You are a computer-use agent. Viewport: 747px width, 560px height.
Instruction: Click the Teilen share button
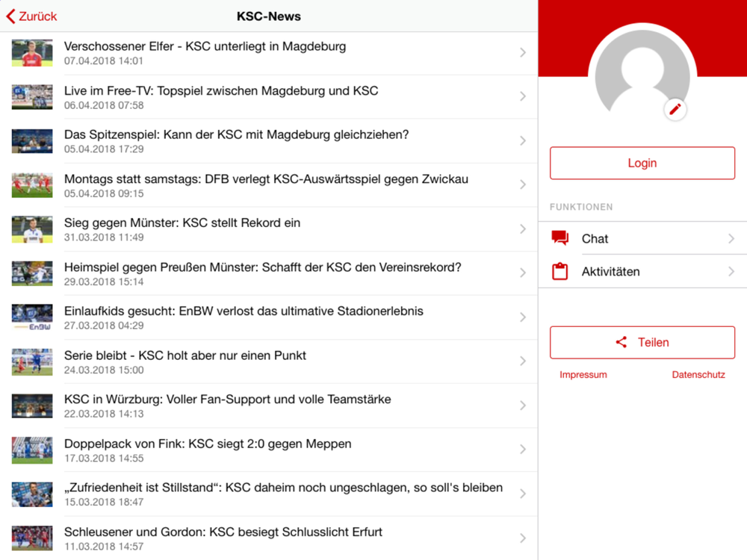(x=642, y=343)
